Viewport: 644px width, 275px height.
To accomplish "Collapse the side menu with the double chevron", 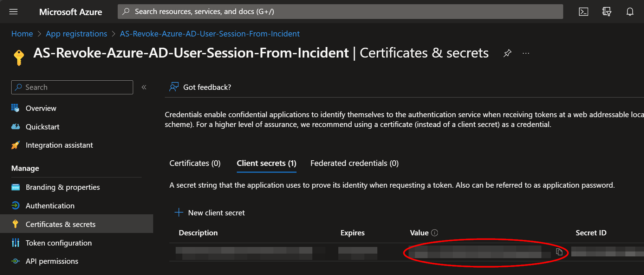I will [x=144, y=87].
